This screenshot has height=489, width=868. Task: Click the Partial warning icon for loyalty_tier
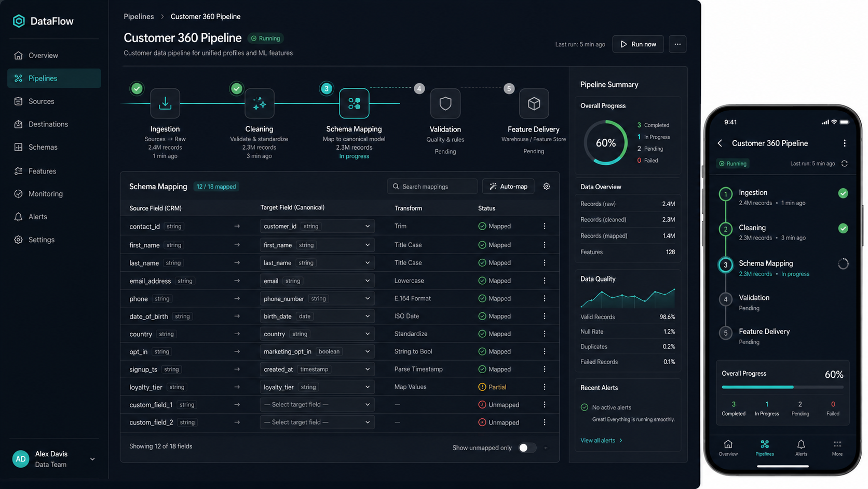point(482,387)
